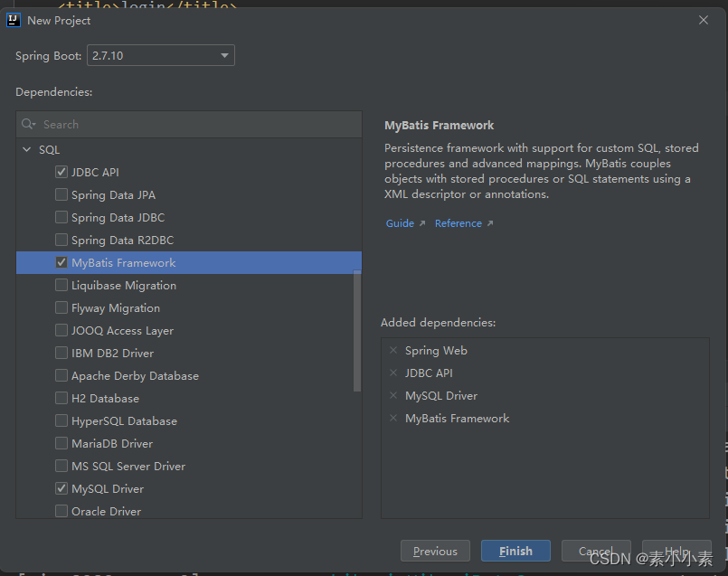Image resolution: width=728 pixels, height=576 pixels.
Task: Open Help for the New Project dialog
Action: click(x=676, y=551)
